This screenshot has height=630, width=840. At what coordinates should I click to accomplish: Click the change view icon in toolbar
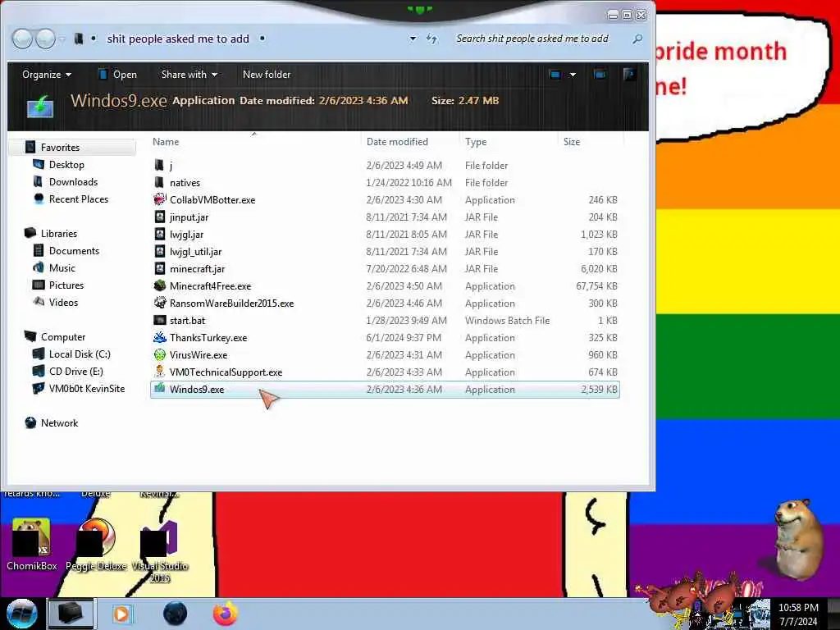point(555,75)
